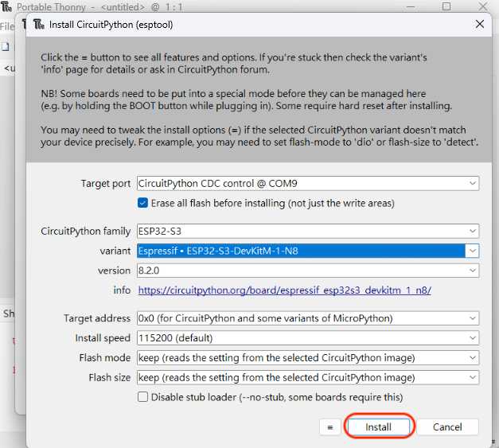The image size is (499, 448).
Task: Select the Espressif ESP32-S3-DevKitM-1-N8 variant text
Action: tap(218, 251)
